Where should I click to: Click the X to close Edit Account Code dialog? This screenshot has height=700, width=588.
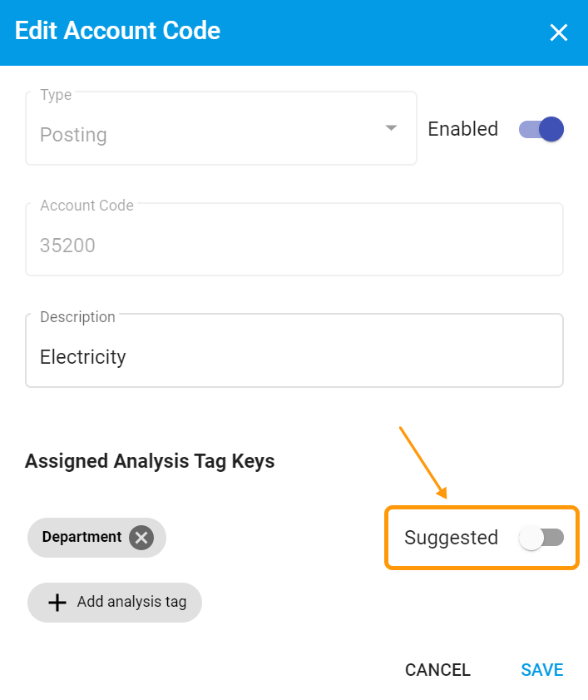(558, 33)
